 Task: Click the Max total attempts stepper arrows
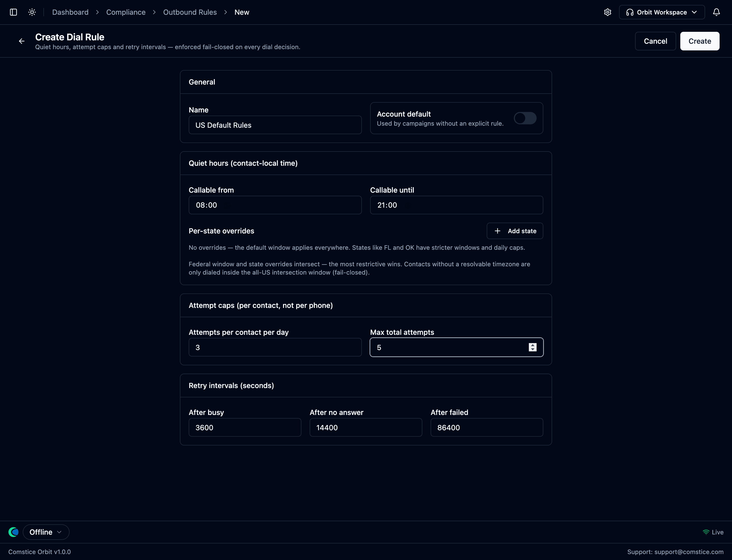tap(532, 347)
